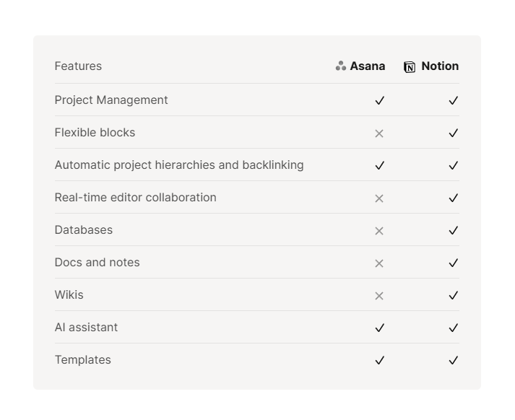Click the Automatic project hierarchies and backlinking label

click(179, 165)
